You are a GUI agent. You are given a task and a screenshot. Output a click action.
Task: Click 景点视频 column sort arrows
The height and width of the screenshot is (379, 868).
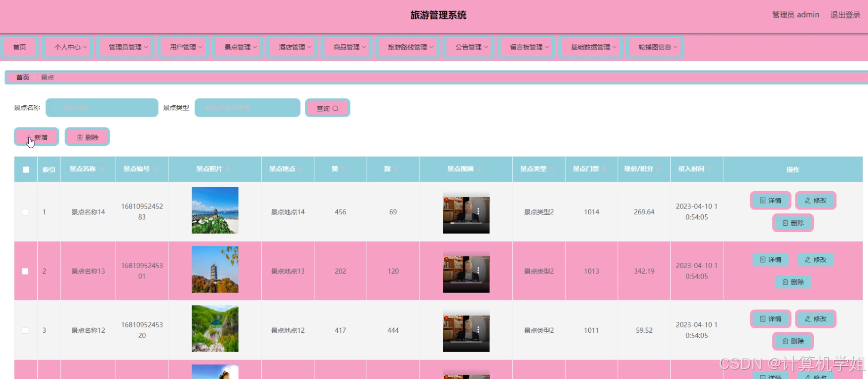[x=479, y=169]
